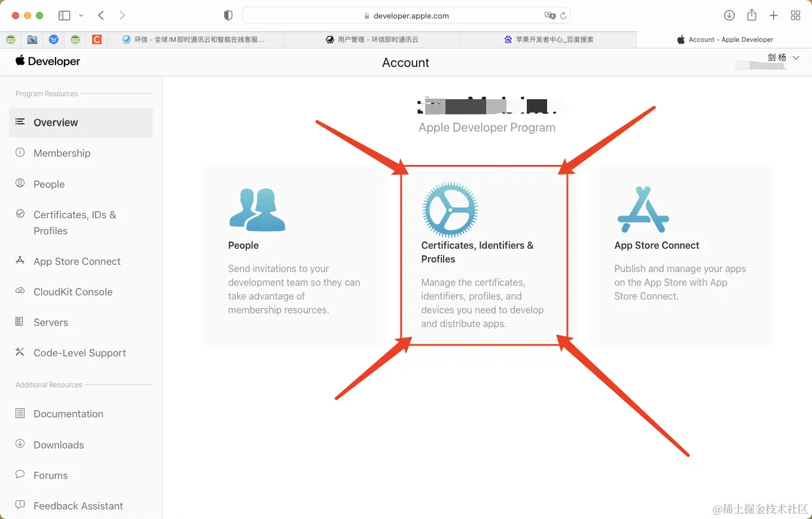Go forward to the next page
The image size is (812, 519).
click(x=122, y=16)
